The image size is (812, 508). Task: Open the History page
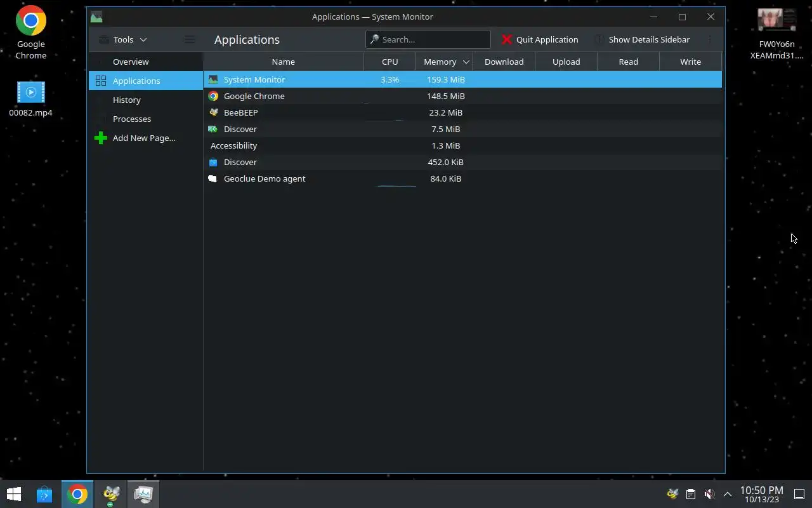145,100
